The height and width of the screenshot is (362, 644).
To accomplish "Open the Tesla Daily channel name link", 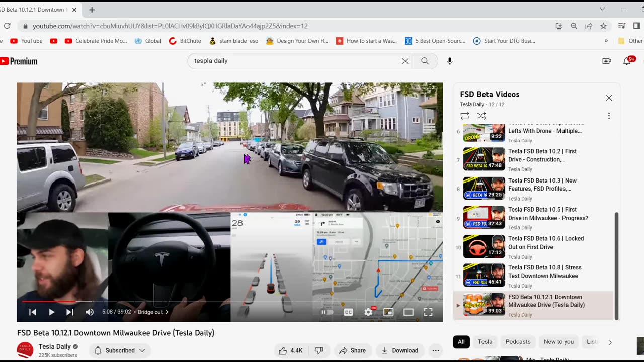I will pos(55,346).
